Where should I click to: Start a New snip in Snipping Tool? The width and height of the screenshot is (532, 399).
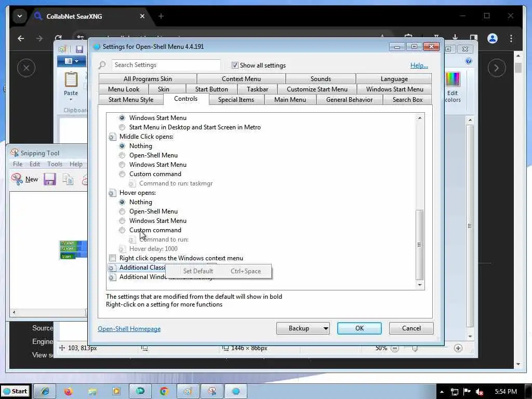click(24, 179)
